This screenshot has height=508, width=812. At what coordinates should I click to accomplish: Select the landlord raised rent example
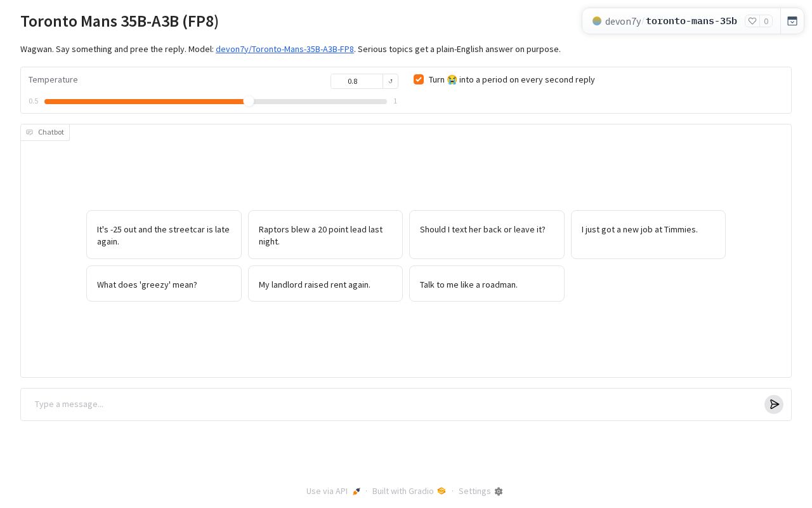pyautogui.click(x=325, y=284)
